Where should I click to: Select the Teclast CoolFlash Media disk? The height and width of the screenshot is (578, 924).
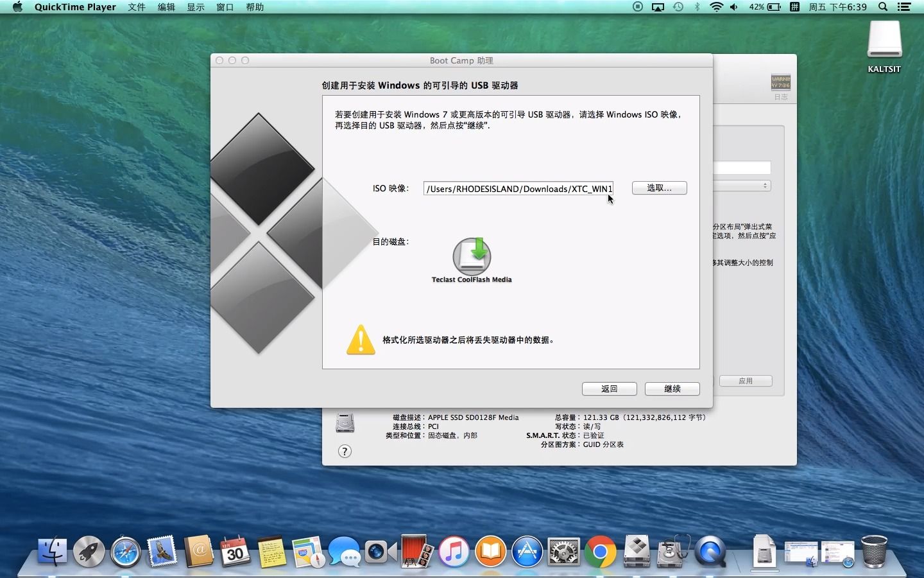[x=472, y=260]
